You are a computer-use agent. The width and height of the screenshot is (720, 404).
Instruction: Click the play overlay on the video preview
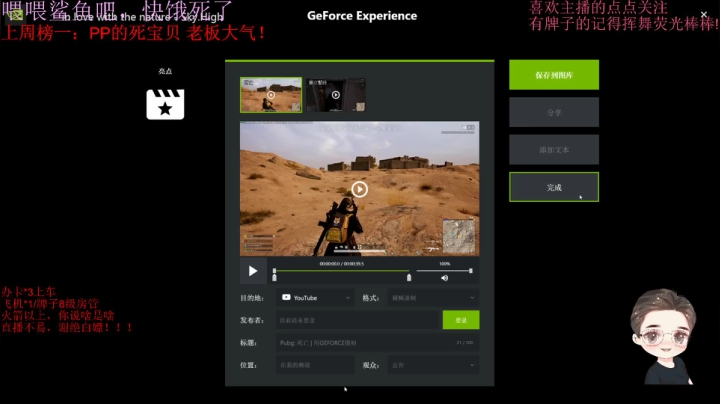point(360,189)
